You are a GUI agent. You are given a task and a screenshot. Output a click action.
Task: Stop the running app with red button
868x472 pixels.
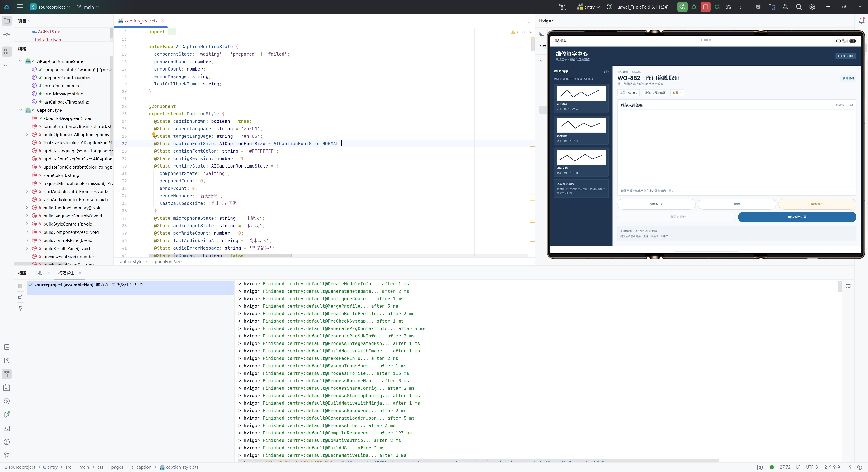[x=705, y=7]
